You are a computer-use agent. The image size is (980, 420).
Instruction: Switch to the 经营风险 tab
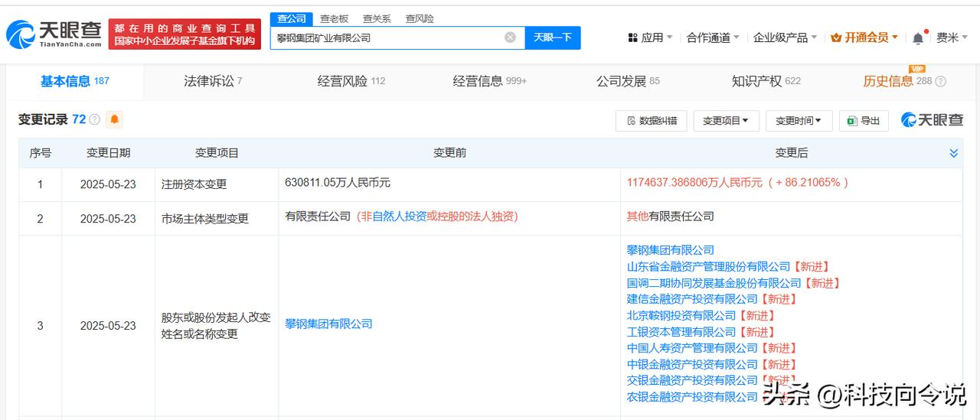[x=351, y=81]
